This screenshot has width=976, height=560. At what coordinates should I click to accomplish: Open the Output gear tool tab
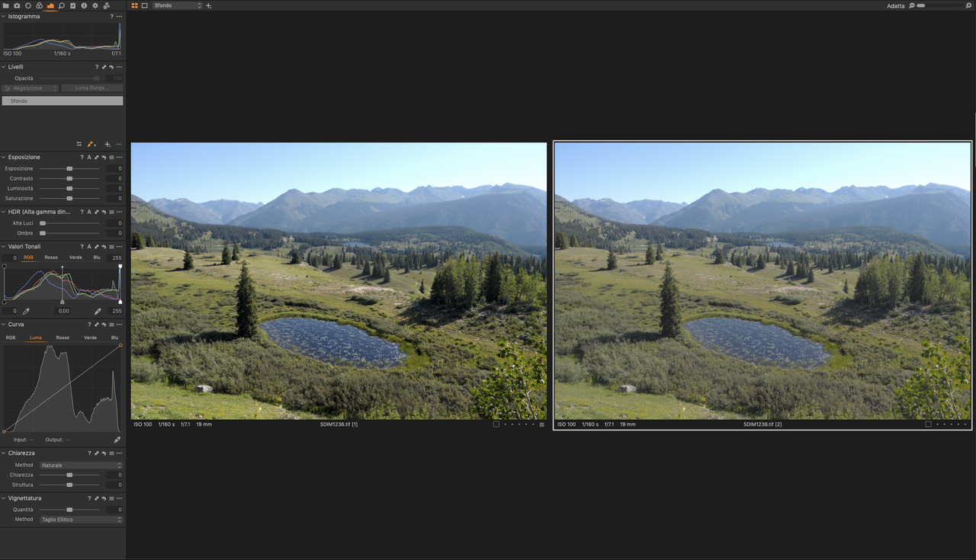pyautogui.click(x=95, y=5)
